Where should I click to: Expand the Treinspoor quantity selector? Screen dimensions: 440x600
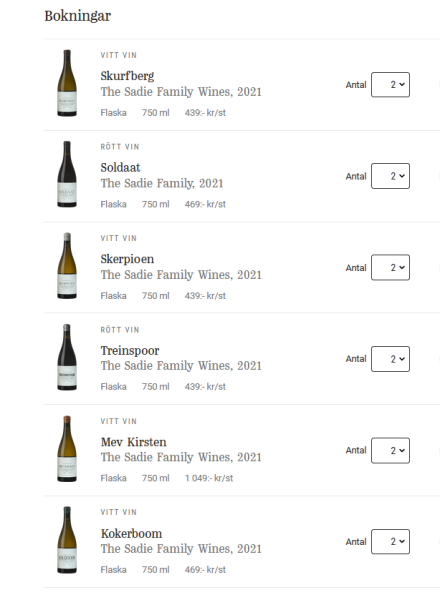click(x=390, y=359)
